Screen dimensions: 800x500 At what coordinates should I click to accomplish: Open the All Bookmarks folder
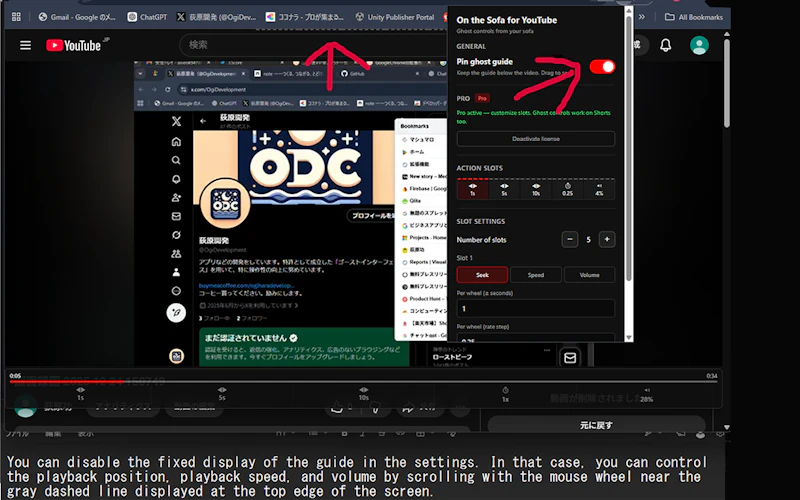[x=694, y=17]
